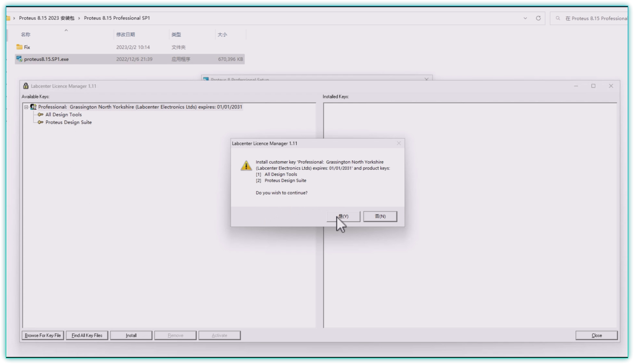634x364 pixels.
Task: Select All Design Tools key in tree
Action: coord(64,114)
